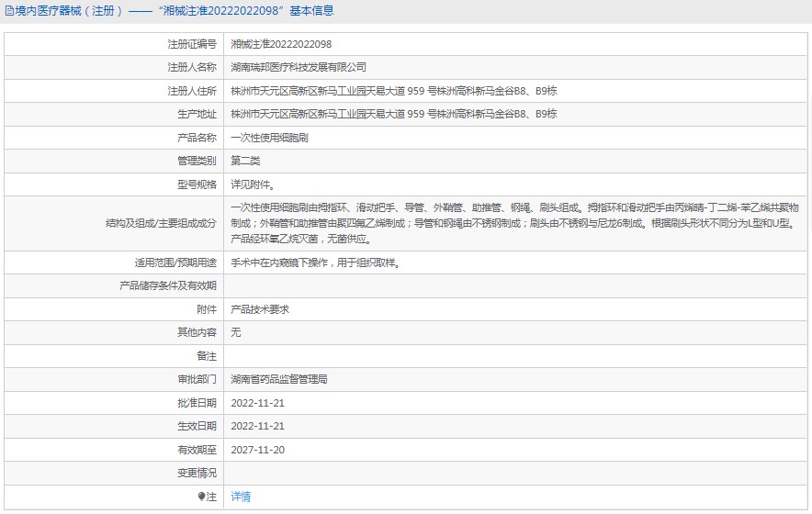Image resolution: width=812 pixels, height=514 pixels.
Task: Click 产品技术要求 in the 附件 row
Action: (x=260, y=309)
